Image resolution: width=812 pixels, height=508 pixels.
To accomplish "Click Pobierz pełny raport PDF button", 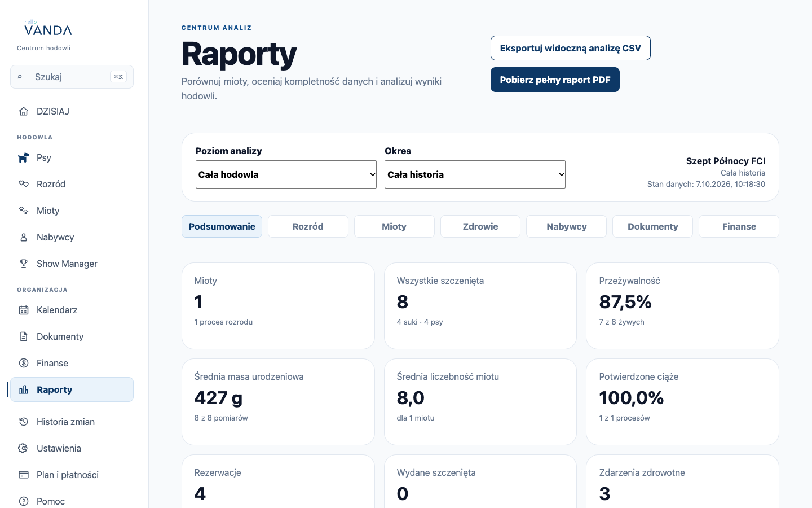I will coord(555,80).
